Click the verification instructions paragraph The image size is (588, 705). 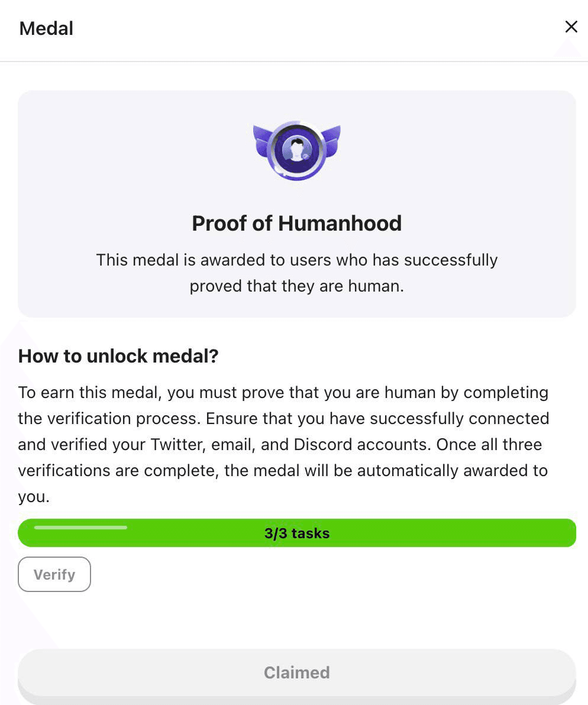coord(283,444)
